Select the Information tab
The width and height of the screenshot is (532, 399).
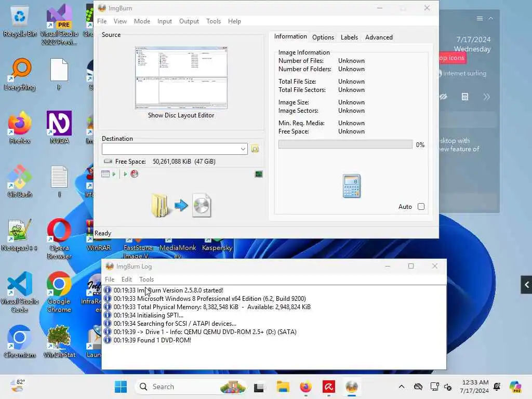point(290,36)
